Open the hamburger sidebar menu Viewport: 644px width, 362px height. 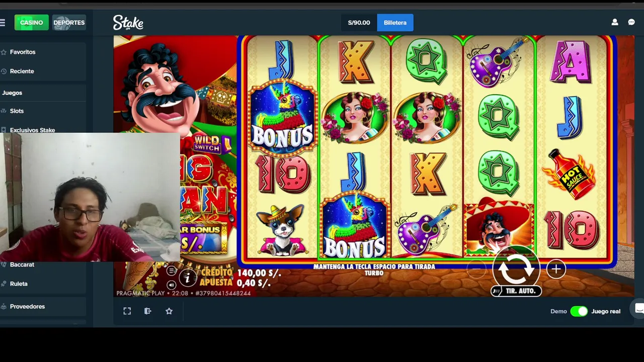pyautogui.click(x=3, y=23)
